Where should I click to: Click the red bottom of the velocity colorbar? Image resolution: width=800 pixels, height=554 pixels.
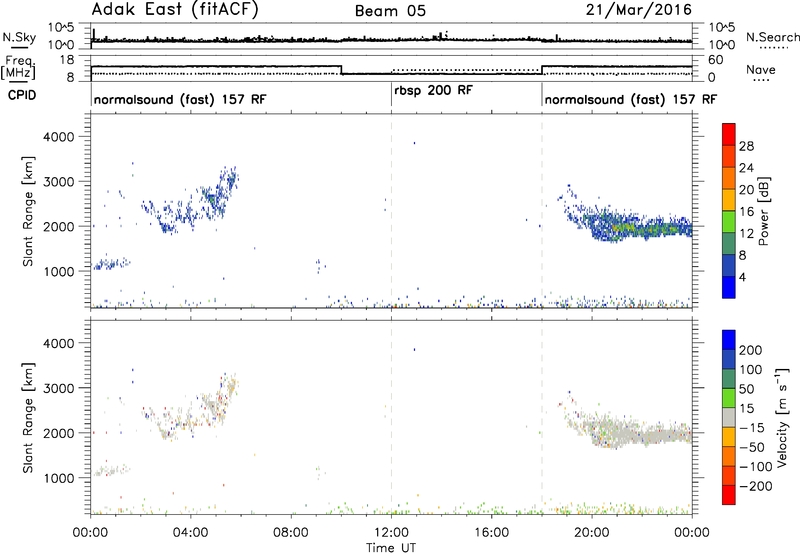(729, 495)
